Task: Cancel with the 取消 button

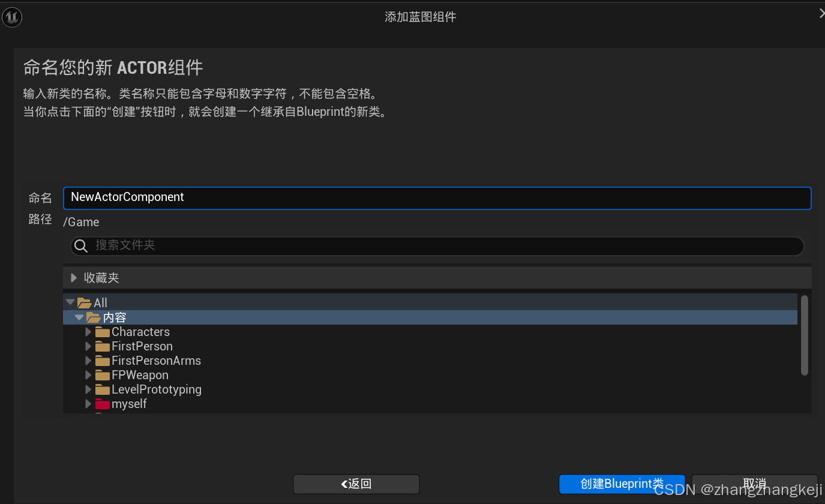Action: pos(754,484)
